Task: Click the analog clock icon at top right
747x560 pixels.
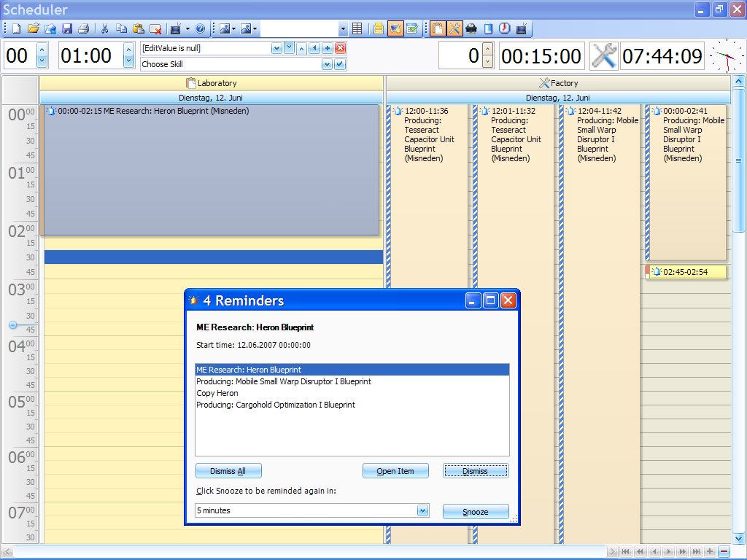Action: pos(726,55)
